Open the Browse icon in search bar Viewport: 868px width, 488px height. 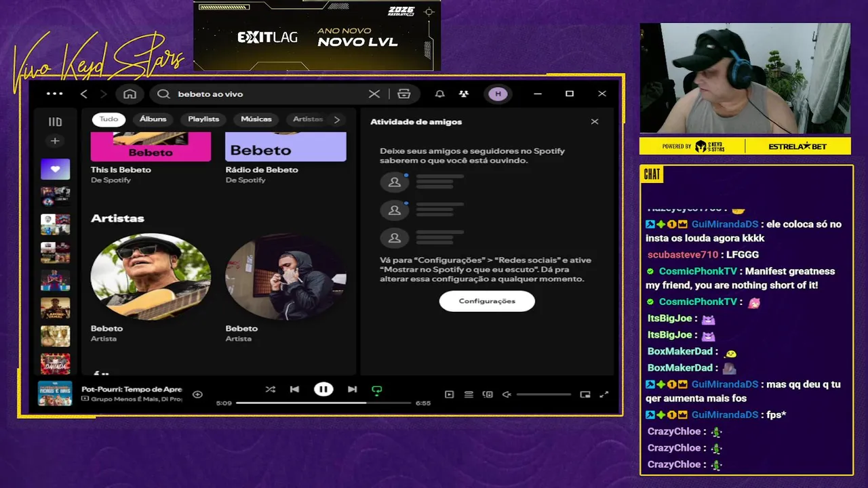click(x=404, y=94)
